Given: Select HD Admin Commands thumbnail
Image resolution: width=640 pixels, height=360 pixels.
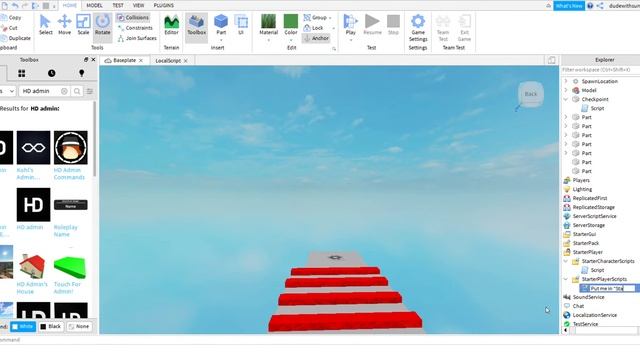Looking at the screenshot, I should [x=71, y=148].
